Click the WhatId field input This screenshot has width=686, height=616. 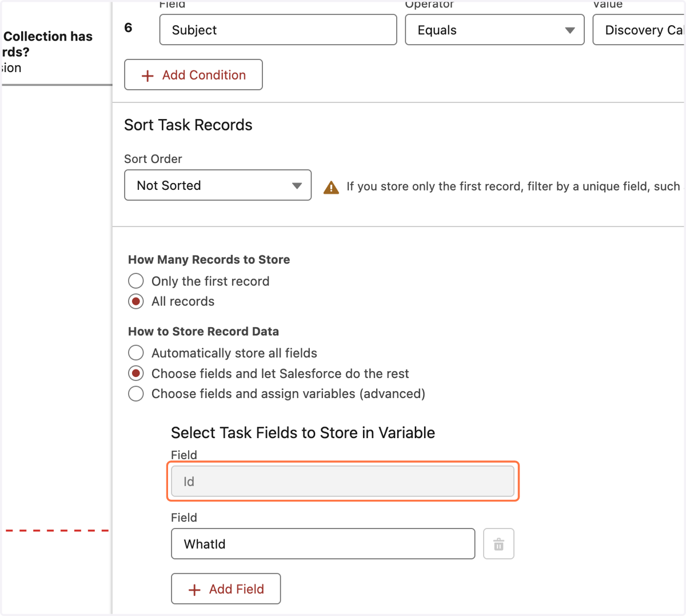(x=323, y=544)
